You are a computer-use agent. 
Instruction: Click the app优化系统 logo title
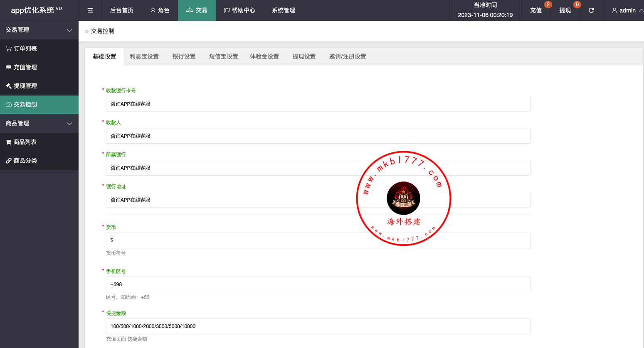click(x=37, y=10)
